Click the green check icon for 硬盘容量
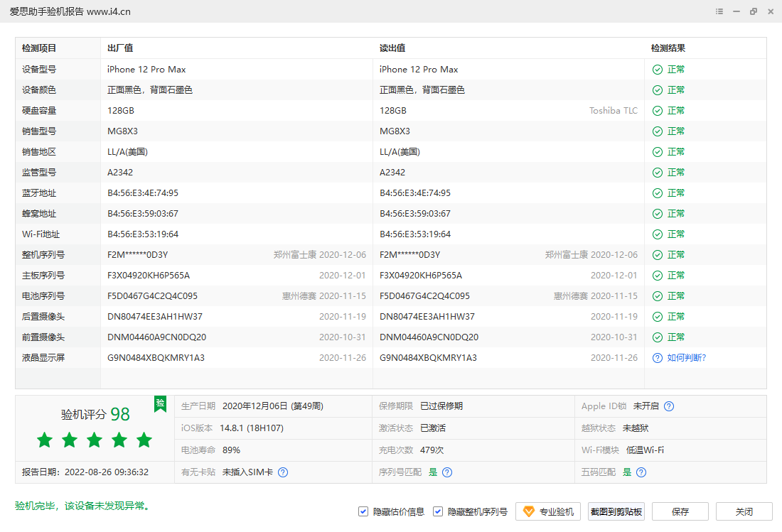This screenshot has width=782, height=532. pyautogui.click(x=658, y=111)
